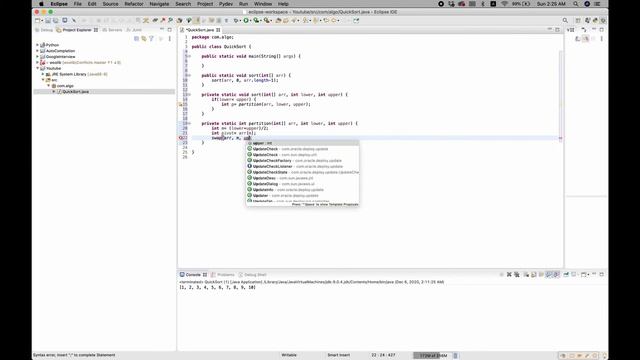Click the 'Smart Insert' status bar entry
Image resolution: width=640 pixels, height=360 pixels.
[338, 355]
